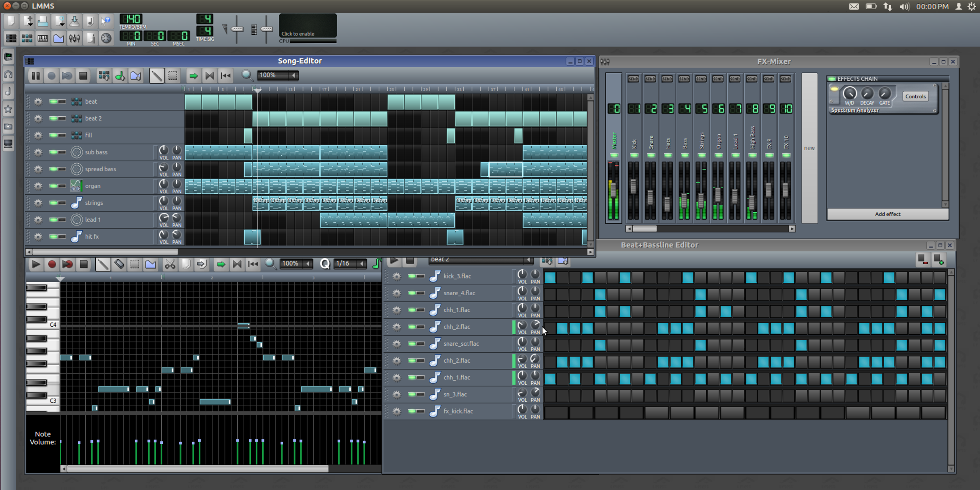Open the Piano Roll editor from the toolbar

click(42, 38)
